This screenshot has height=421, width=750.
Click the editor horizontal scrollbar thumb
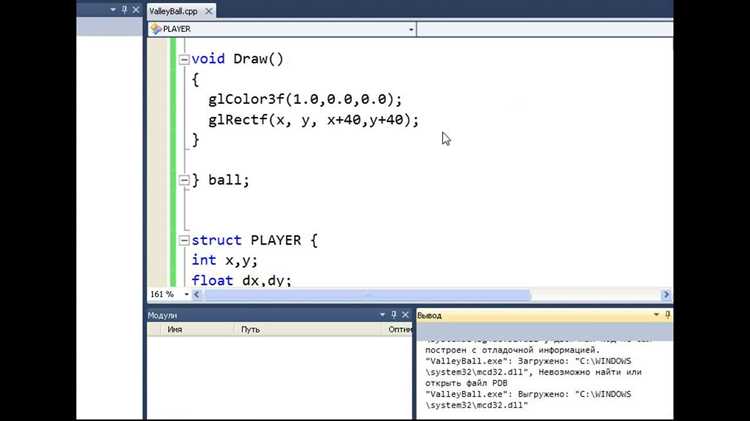coord(367,295)
